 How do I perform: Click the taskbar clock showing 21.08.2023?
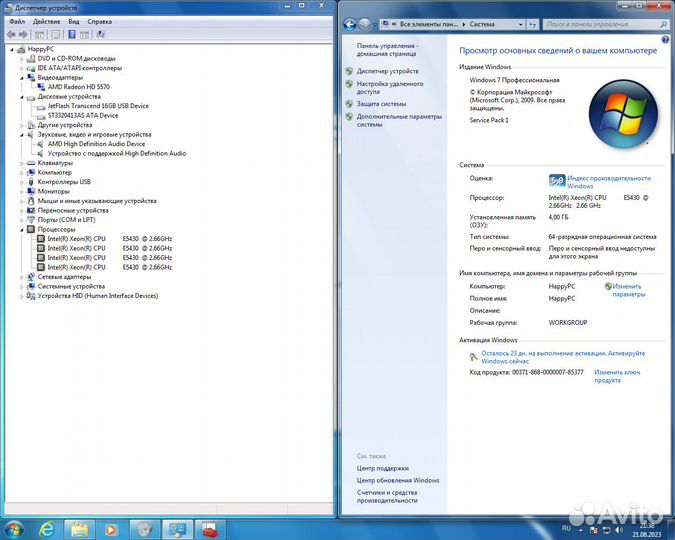click(647, 530)
